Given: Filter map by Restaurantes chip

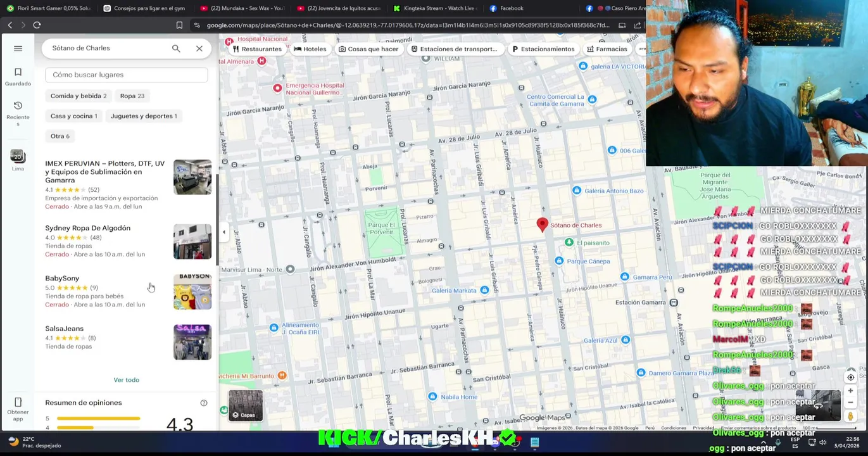Looking at the screenshot, I should [256, 49].
